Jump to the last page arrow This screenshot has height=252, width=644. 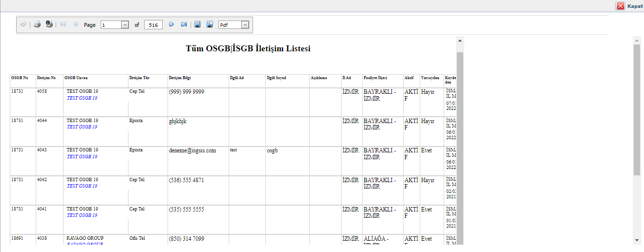[184, 24]
